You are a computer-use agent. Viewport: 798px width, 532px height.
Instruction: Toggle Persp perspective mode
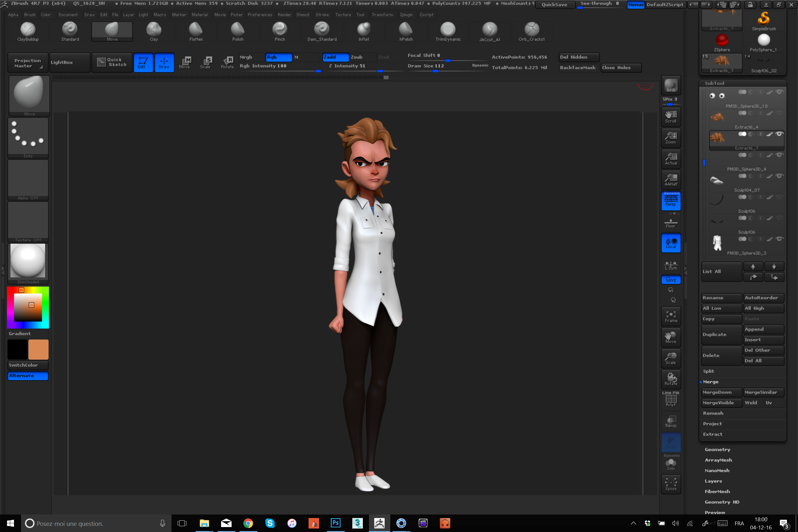click(671, 201)
